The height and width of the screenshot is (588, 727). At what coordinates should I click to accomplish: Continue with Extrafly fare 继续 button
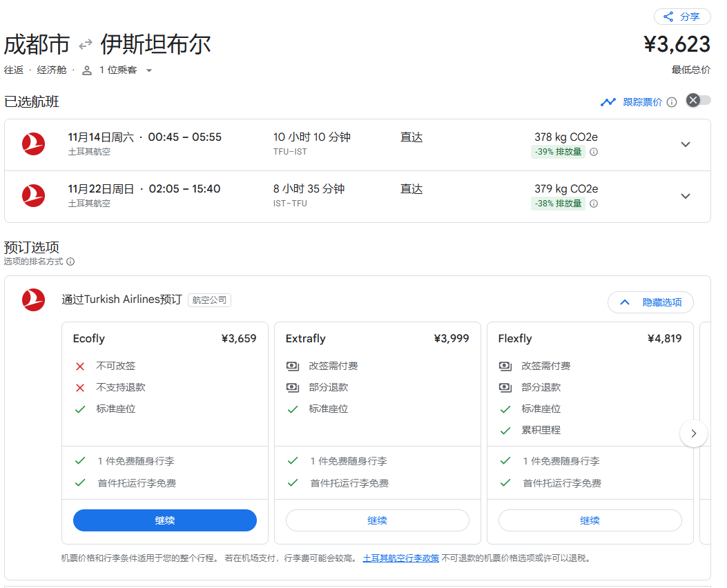click(378, 520)
